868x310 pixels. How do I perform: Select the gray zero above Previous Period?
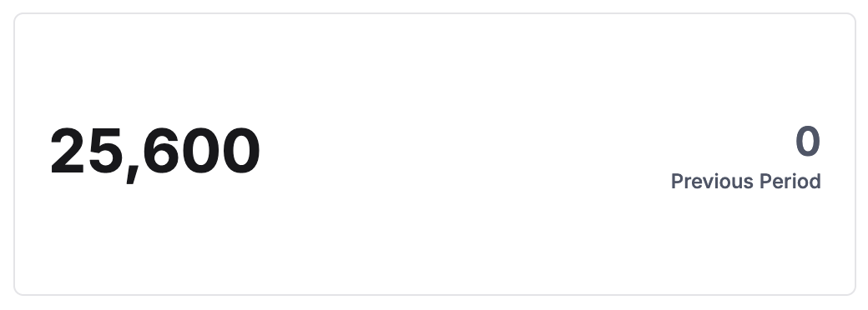(x=808, y=142)
